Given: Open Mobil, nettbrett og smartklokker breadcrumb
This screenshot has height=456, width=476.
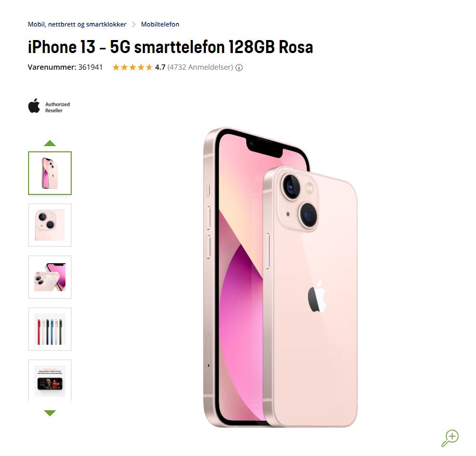Looking at the screenshot, I should click(77, 24).
